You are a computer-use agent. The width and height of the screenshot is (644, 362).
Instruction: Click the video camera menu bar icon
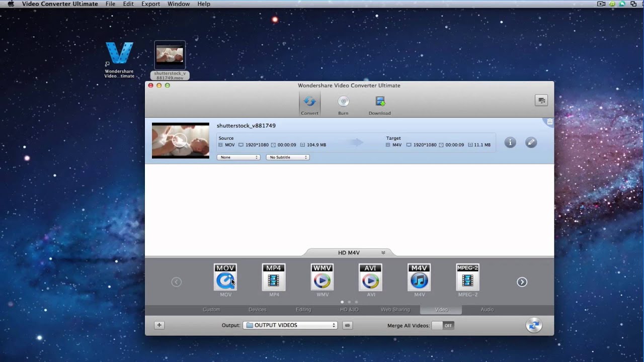tap(601, 4)
